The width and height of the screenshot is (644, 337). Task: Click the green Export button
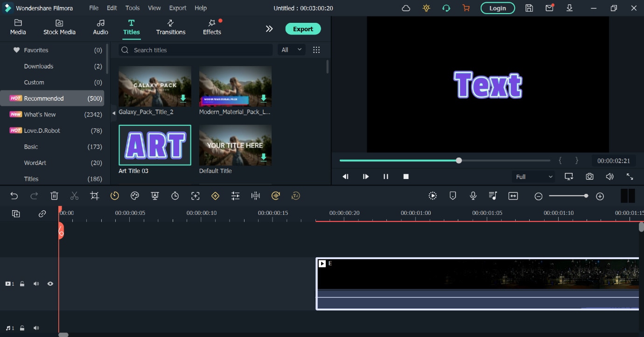pyautogui.click(x=303, y=29)
